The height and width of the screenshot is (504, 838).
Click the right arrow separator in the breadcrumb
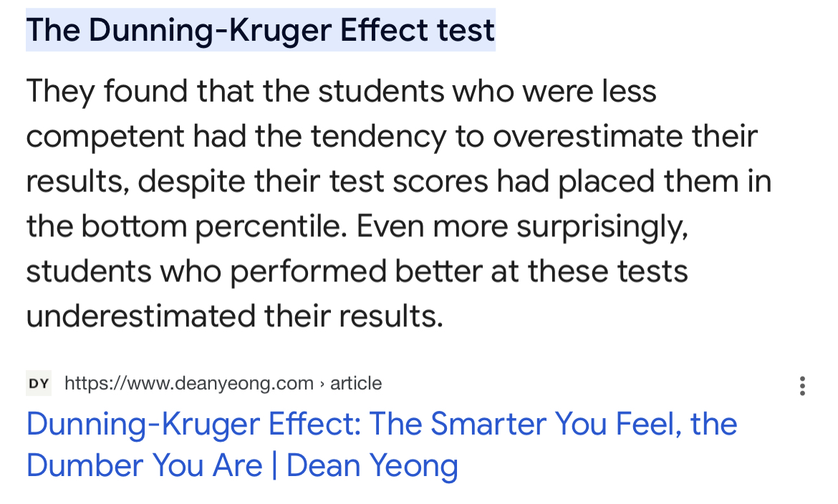coord(322,384)
